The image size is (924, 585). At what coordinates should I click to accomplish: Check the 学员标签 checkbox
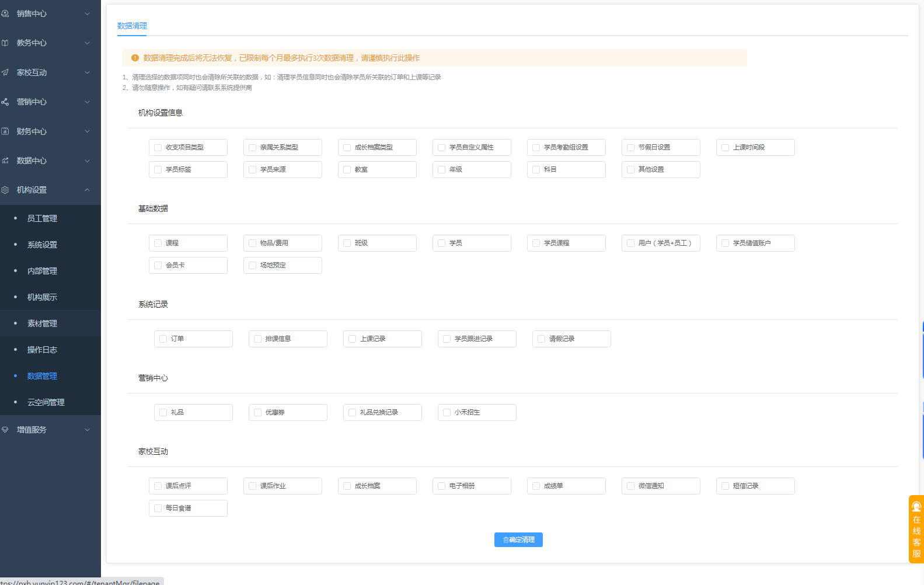158,170
